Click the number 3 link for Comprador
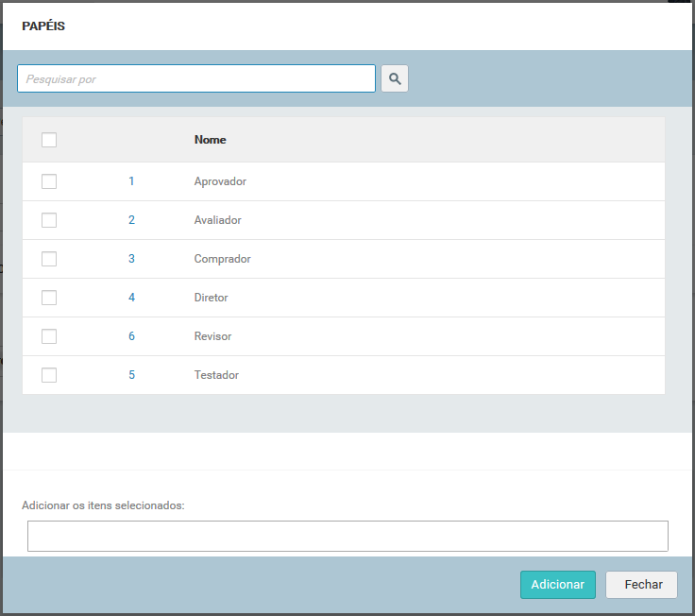The image size is (695, 616). (x=131, y=259)
